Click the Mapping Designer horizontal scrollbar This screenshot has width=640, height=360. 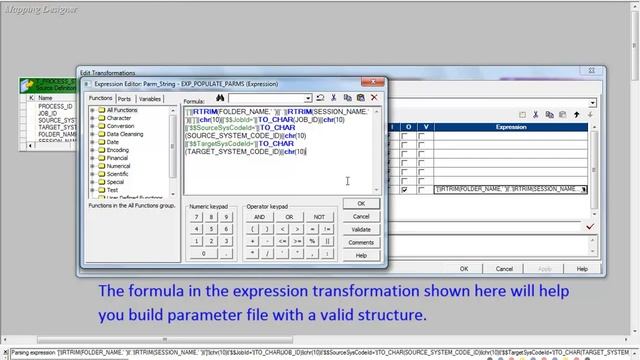[x=316, y=340]
